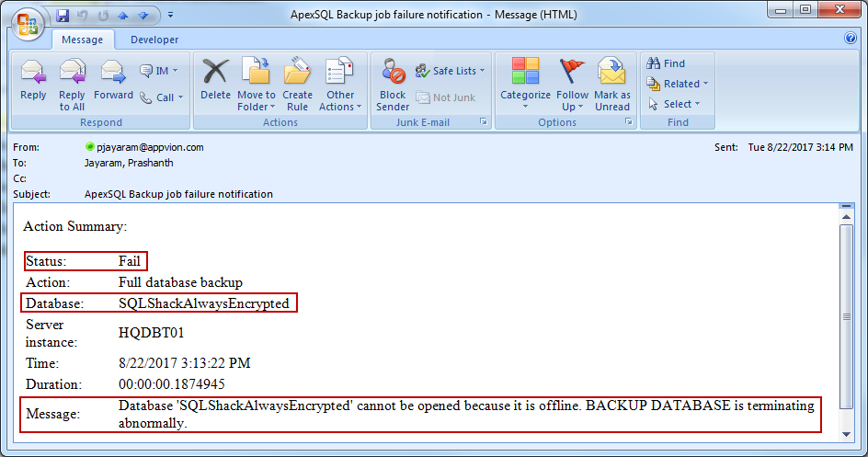
Task: Open Safe Lists dropdown
Action: pos(451,71)
